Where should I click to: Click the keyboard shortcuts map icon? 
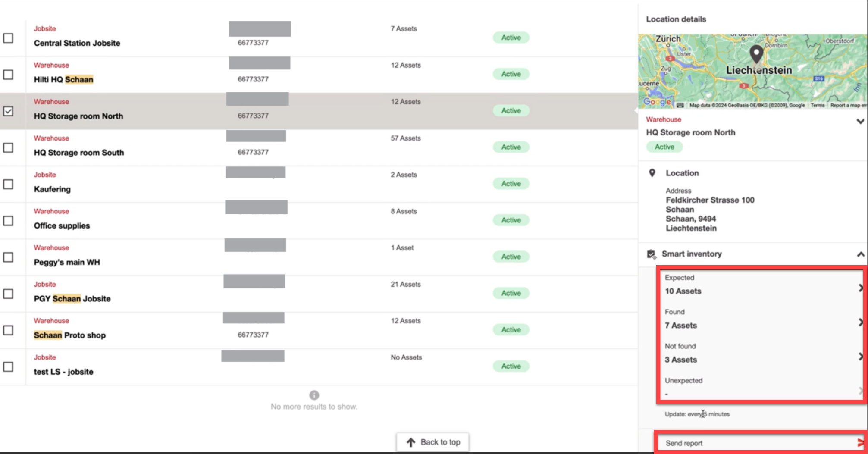click(680, 105)
